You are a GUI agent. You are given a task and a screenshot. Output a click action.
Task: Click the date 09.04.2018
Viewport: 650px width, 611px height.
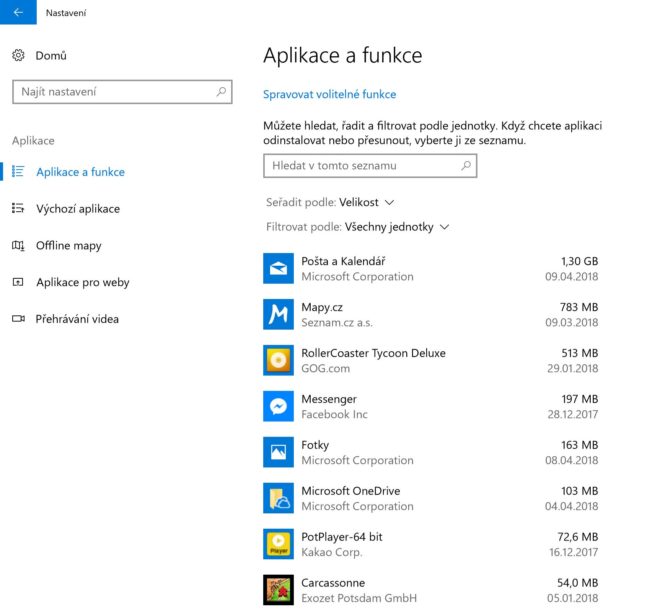[572, 276]
